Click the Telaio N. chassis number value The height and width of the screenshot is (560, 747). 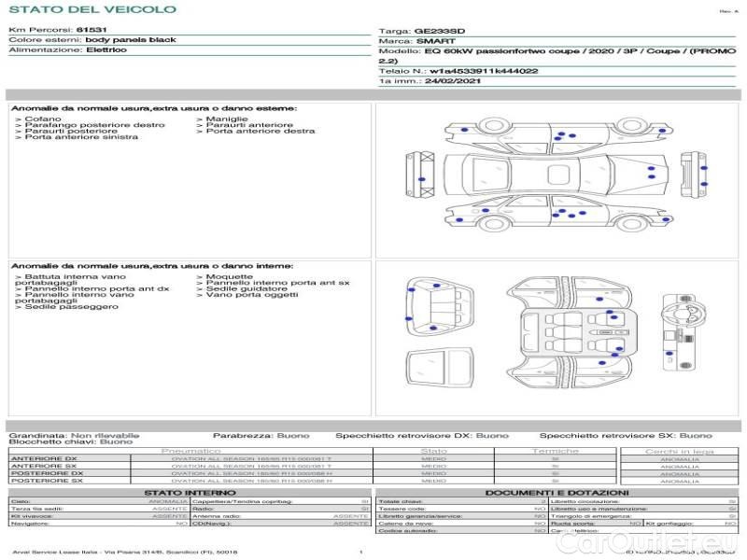(x=484, y=71)
